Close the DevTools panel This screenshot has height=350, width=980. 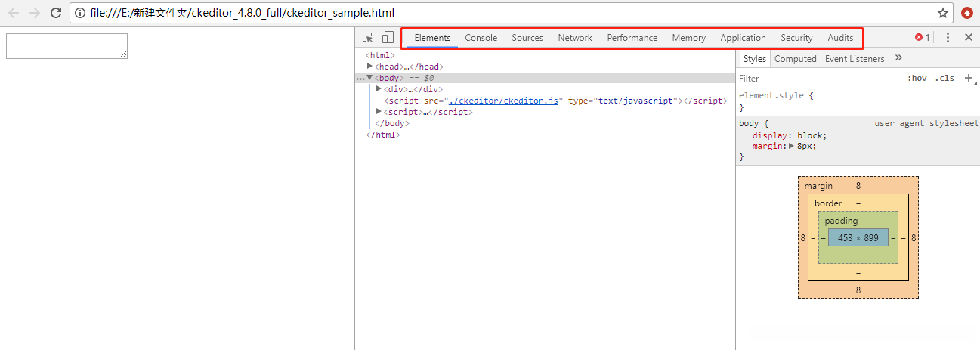coord(969,38)
